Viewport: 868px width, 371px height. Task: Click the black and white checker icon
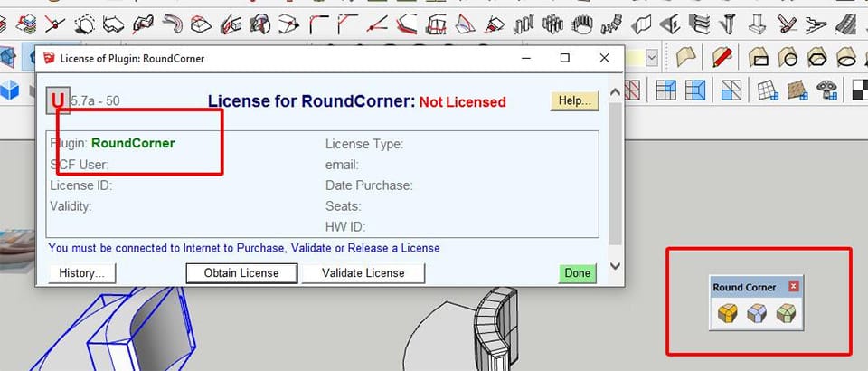(x=860, y=90)
